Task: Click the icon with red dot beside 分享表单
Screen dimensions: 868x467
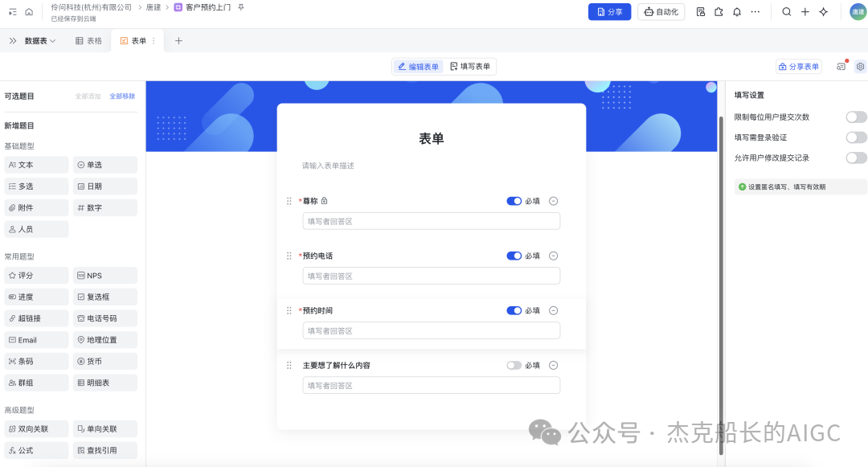Action: [x=841, y=67]
